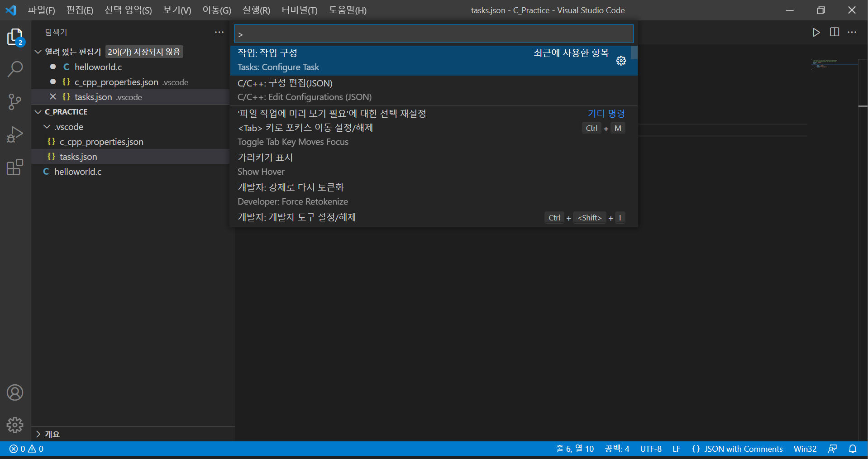Click the Run play icon in editor toolbar
Screen dimensions: 868x459
816,32
